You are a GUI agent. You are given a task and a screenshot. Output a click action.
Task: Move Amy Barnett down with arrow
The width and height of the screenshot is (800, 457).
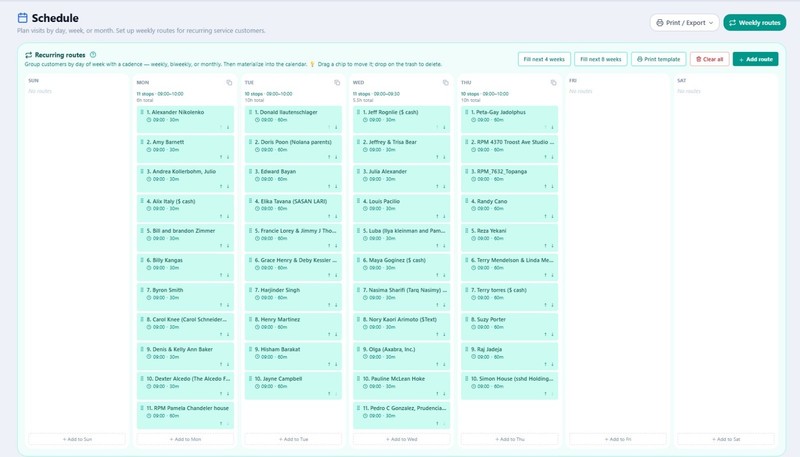pos(228,157)
